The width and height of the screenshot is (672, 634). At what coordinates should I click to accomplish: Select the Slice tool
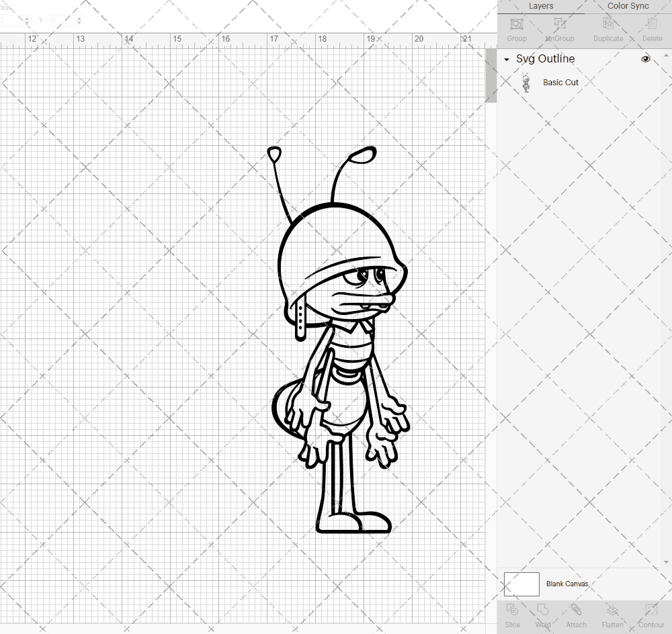(x=512, y=610)
